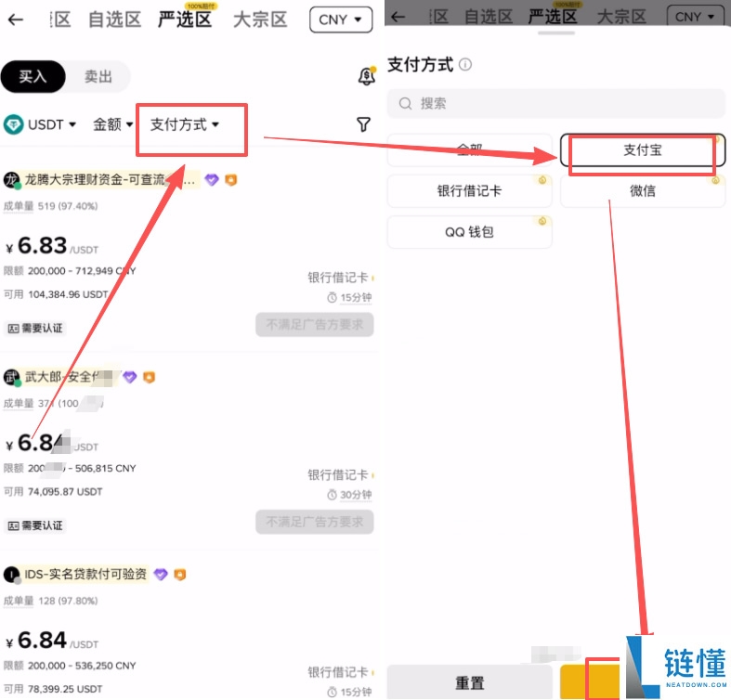Open merchant IDS-实名贷款付可验资 name

85,574
